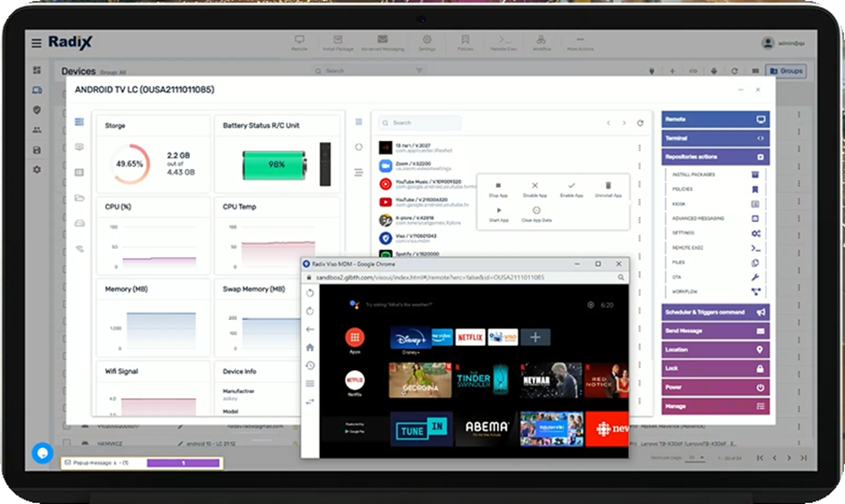Select INSTALL PACKAGES from repository actions

(x=694, y=174)
